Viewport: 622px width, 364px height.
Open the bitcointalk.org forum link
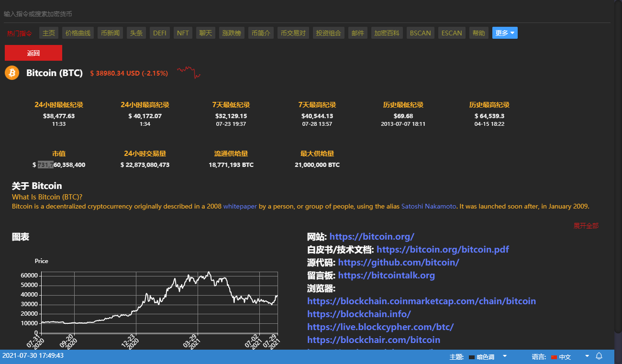[387, 275]
